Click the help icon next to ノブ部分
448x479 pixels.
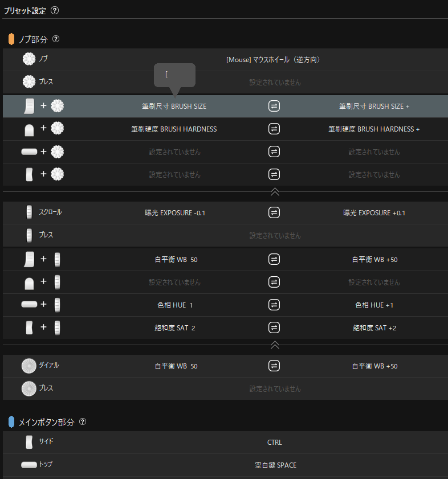tap(56, 39)
